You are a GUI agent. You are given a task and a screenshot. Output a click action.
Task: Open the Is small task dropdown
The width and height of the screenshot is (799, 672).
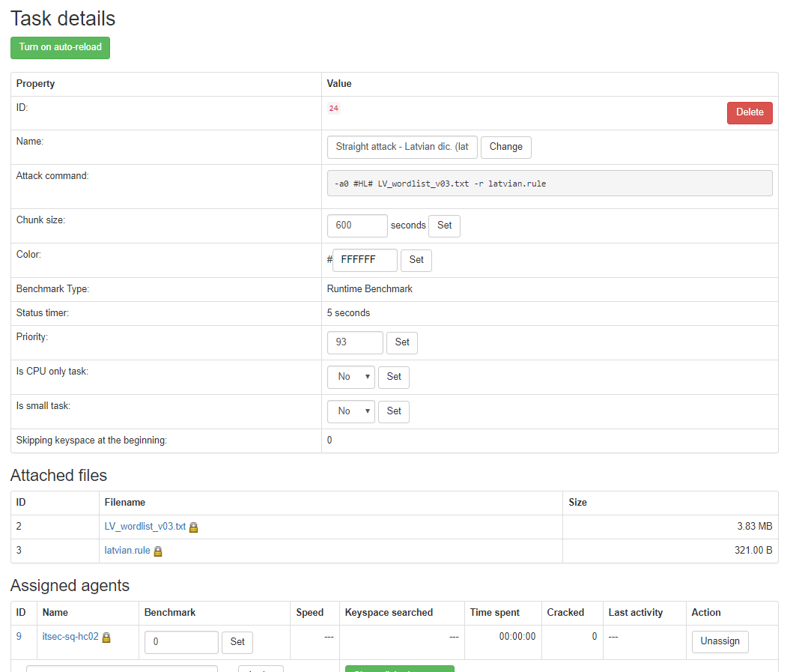click(351, 411)
